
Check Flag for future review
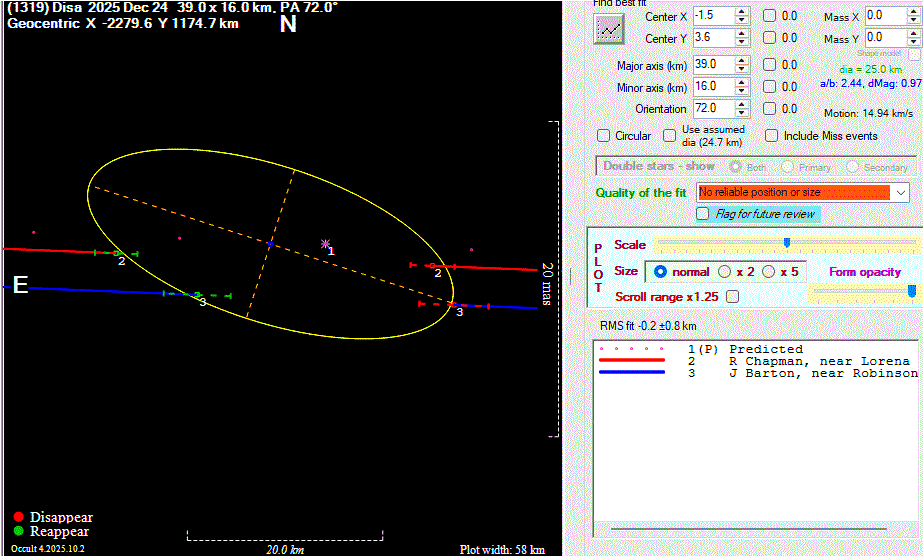703,214
